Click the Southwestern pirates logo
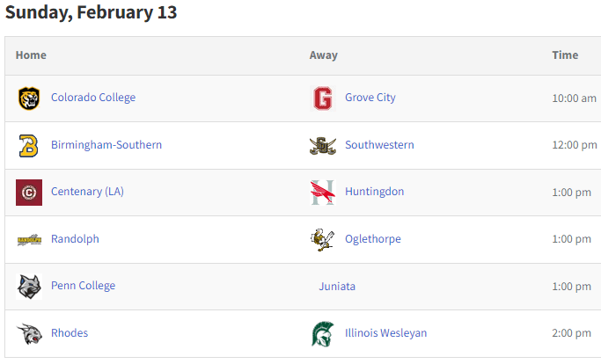The height and width of the screenshot is (364, 601). tap(323, 146)
